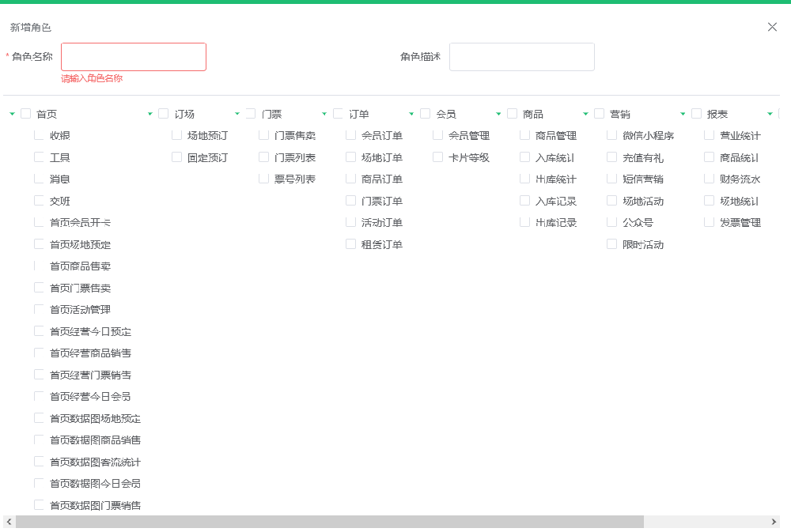Focus the 角色描述 text box
791x532 pixels.
(x=521, y=57)
